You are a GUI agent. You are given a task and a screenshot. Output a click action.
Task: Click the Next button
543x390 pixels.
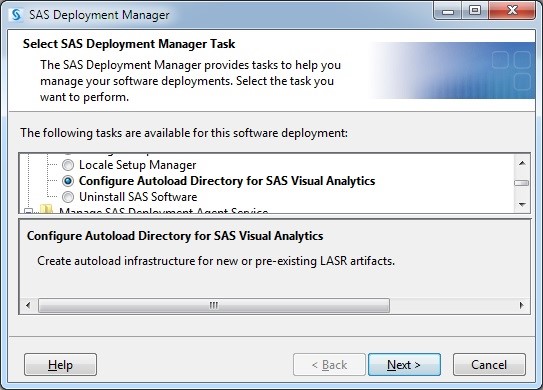coord(404,364)
